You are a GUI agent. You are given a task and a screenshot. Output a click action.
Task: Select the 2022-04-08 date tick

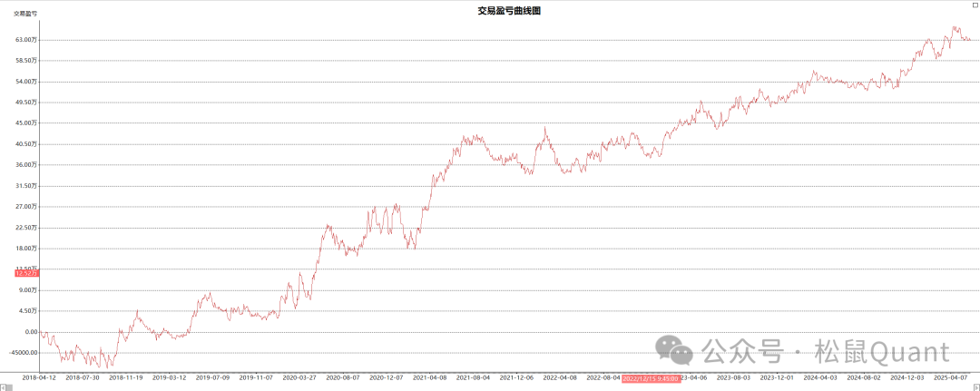pyautogui.click(x=560, y=377)
